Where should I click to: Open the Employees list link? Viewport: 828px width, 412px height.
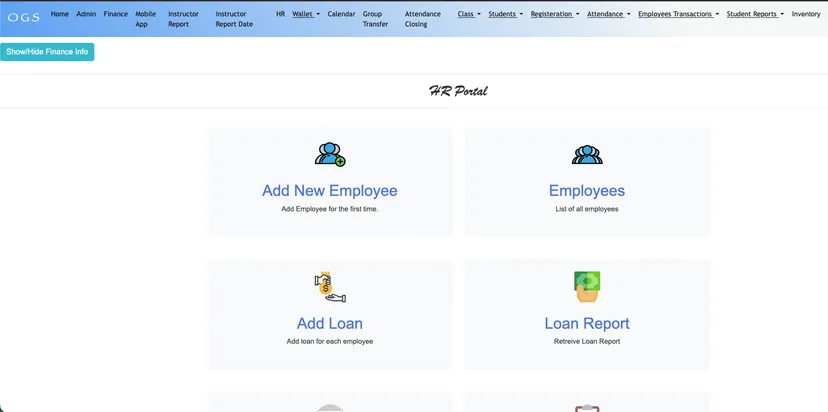click(x=587, y=191)
